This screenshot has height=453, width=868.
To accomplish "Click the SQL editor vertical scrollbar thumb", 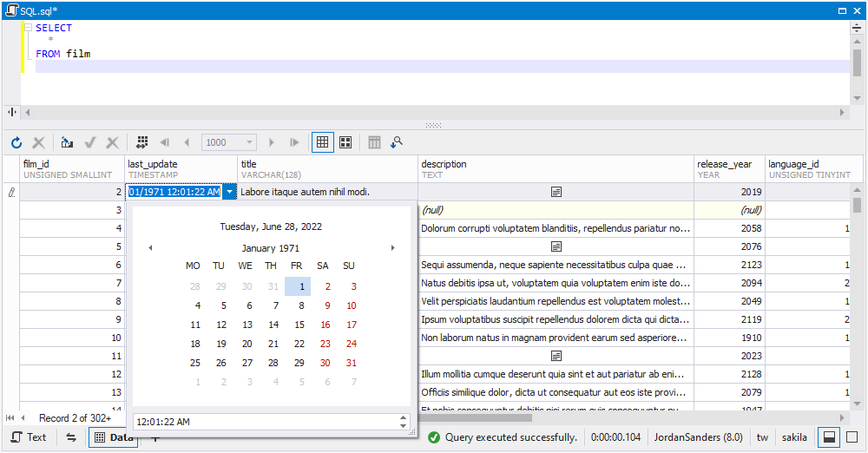I will (857, 62).
